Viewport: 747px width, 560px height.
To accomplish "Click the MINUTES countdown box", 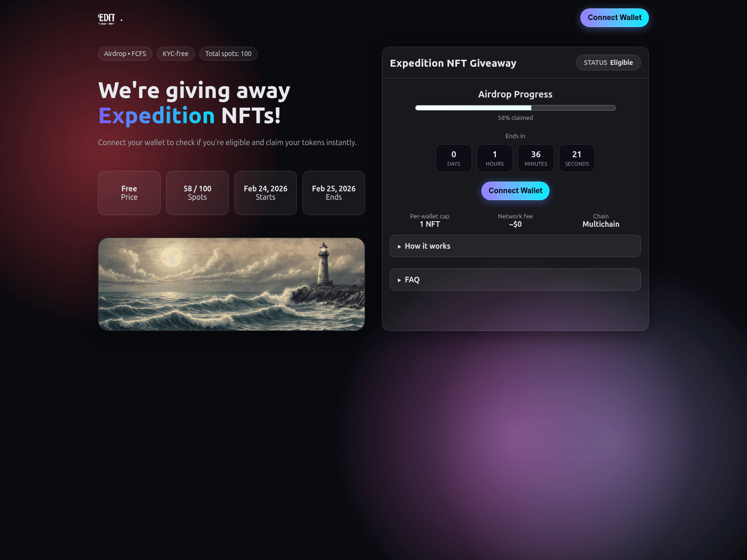I will (x=536, y=158).
